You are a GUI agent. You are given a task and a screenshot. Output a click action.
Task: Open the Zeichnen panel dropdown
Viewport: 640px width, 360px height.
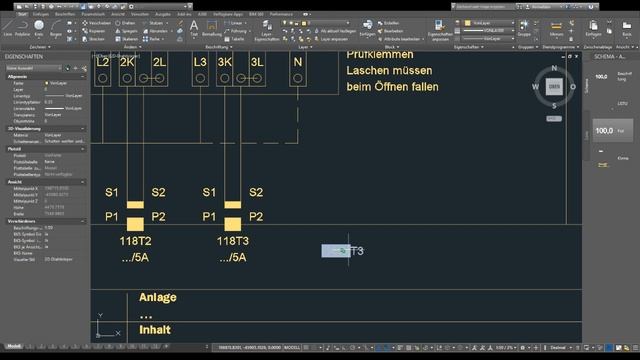tap(40, 47)
